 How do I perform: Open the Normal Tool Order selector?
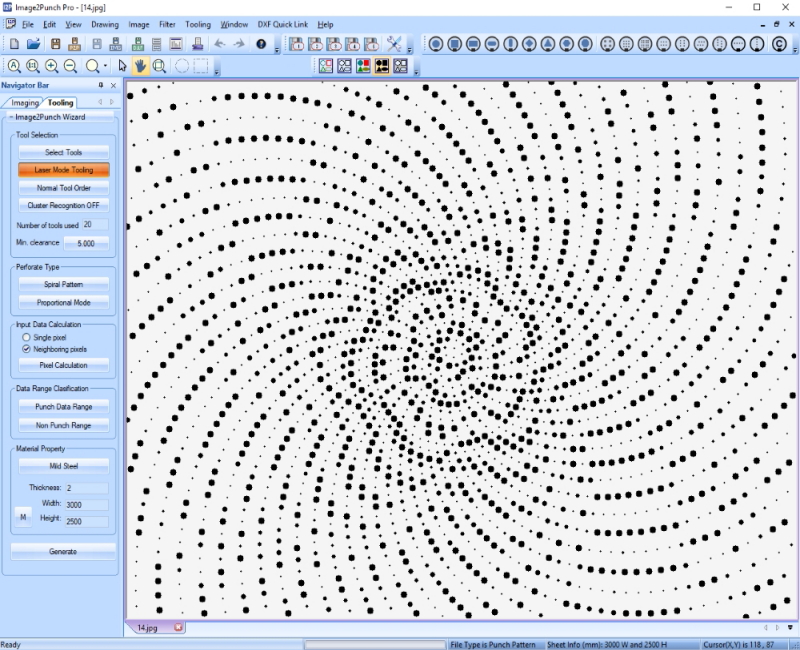click(x=64, y=188)
